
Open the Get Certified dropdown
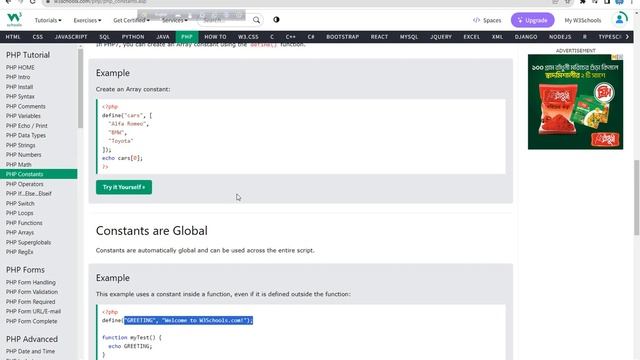tap(131, 20)
